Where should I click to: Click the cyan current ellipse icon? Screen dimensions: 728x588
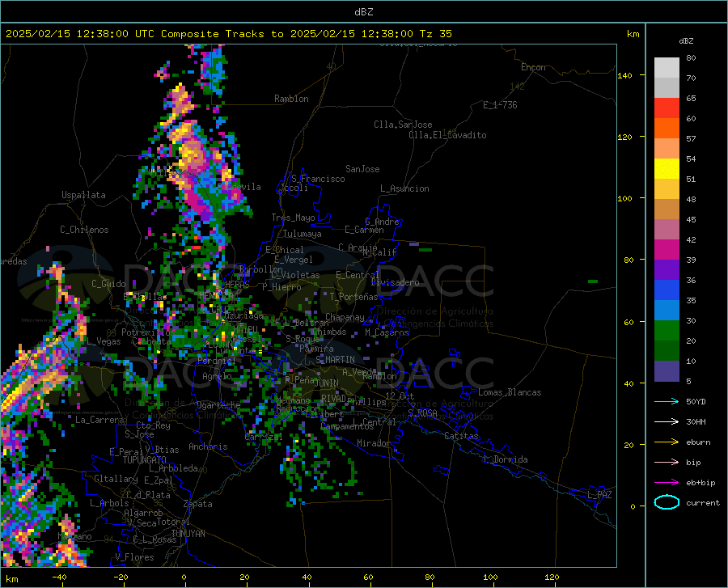667,502
